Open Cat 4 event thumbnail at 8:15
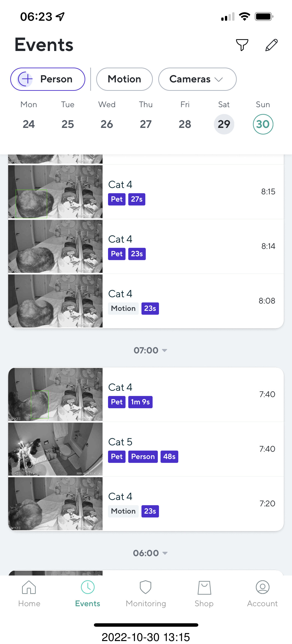Screen dimensions: 292x644 point(55,192)
